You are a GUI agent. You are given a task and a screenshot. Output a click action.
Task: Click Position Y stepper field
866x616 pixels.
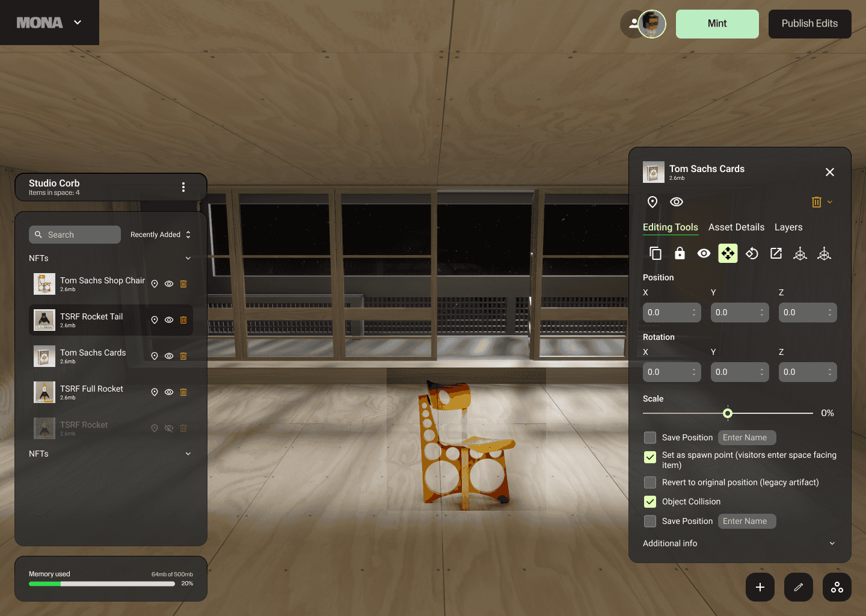coord(740,312)
